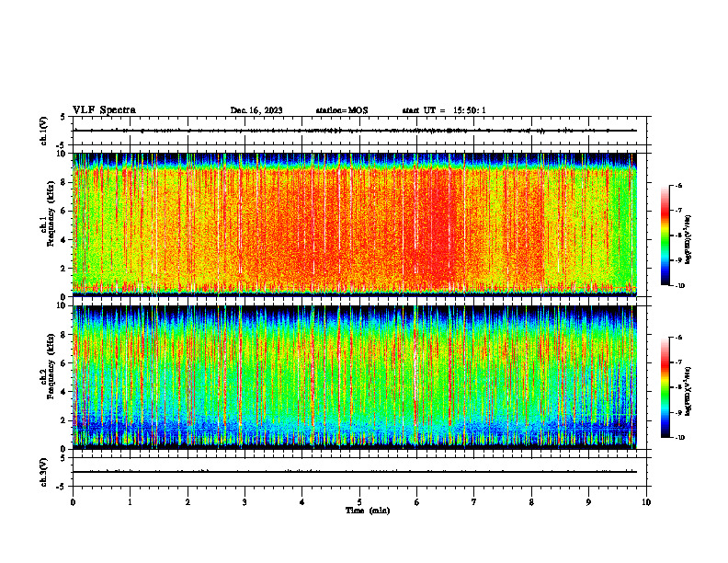
Task: Click the "-6" label on ch.1 color bar
Action: [678, 185]
